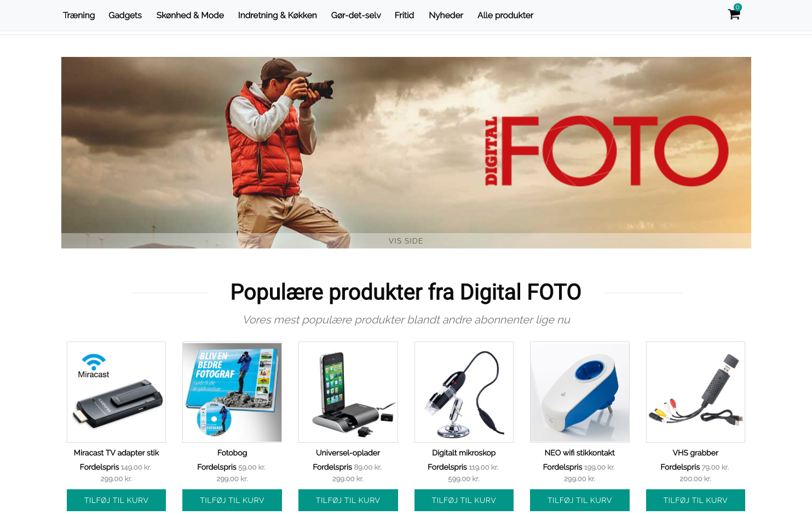Viewport: 812px width, 515px height.
Task: Add Miracast TV adapter stik to cart
Action: pos(116,500)
